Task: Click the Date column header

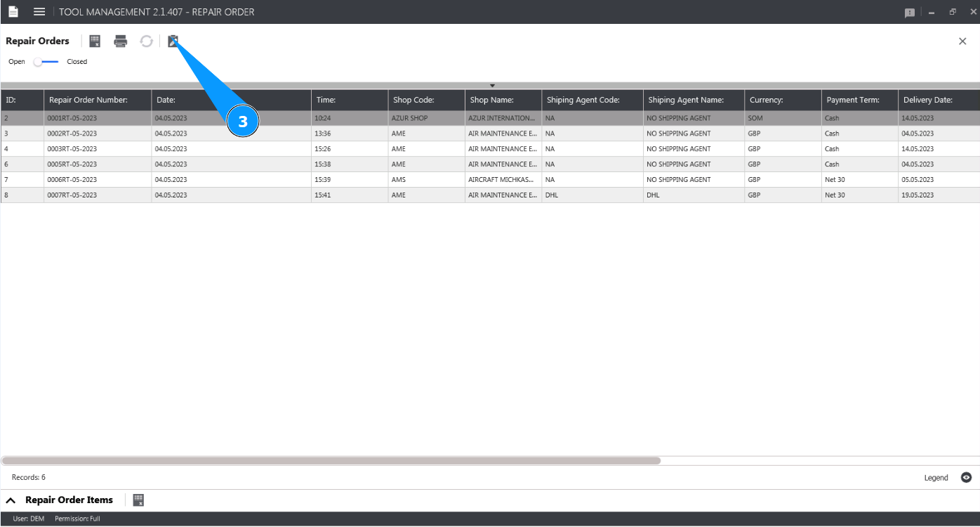Action: click(232, 100)
